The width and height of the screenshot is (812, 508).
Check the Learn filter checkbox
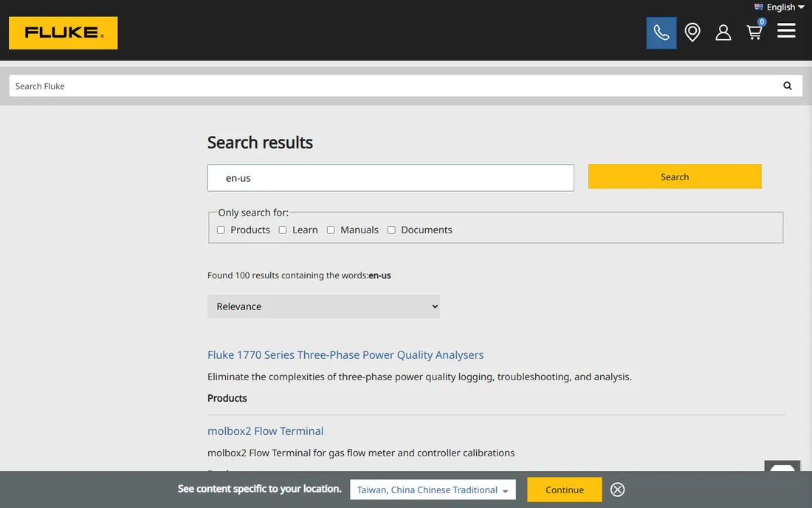(283, 230)
